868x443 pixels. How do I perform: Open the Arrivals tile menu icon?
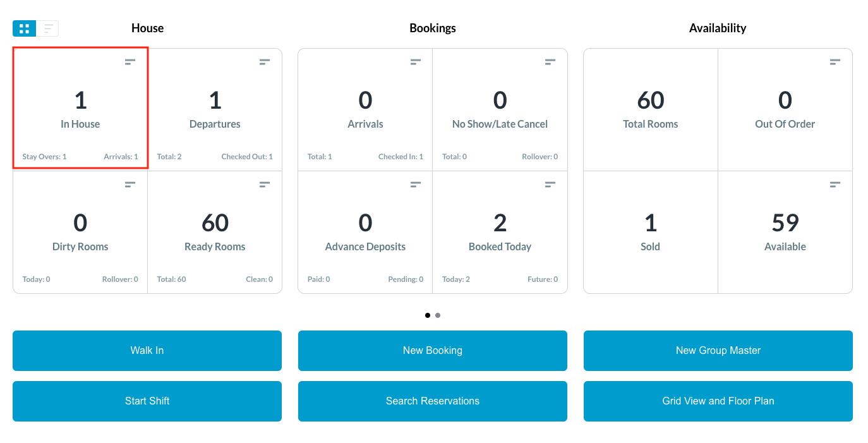coord(416,62)
